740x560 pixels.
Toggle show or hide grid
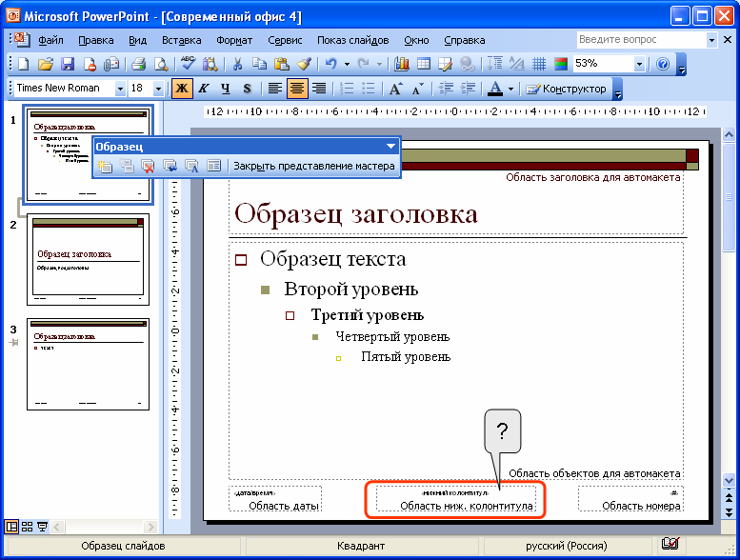point(539,64)
